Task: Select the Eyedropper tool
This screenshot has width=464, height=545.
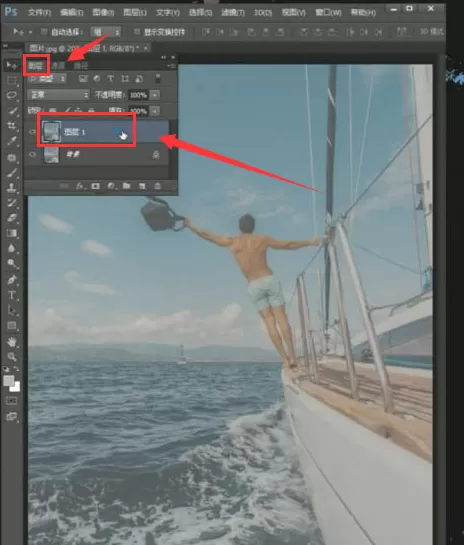Action: tap(12, 141)
